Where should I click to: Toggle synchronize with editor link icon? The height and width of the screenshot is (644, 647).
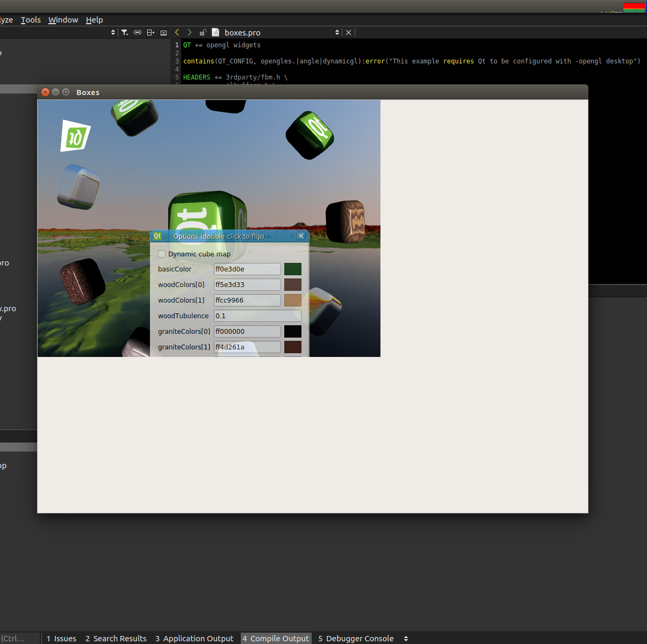138,32
